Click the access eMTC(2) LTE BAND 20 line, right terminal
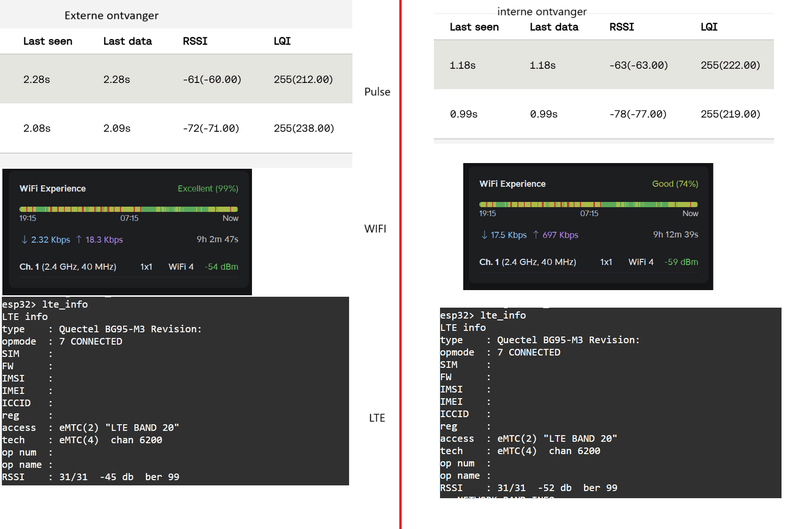 pyautogui.click(x=529, y=439)
